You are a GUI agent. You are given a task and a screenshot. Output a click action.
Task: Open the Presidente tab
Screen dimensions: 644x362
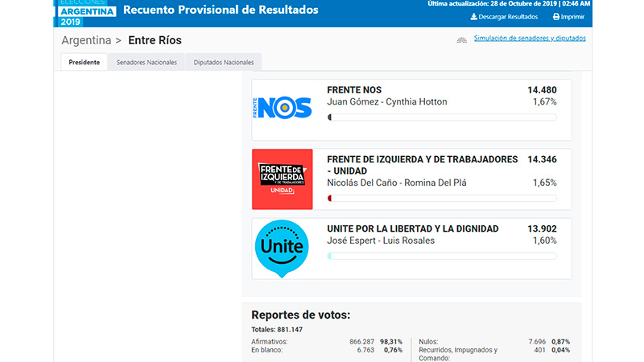pos(85,63)
